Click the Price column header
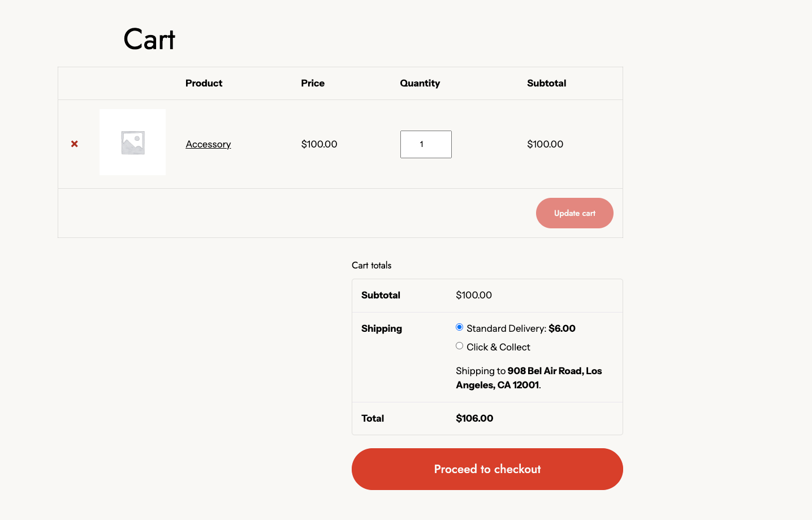Screen dimensions: 812x520 tap(313, 83)
